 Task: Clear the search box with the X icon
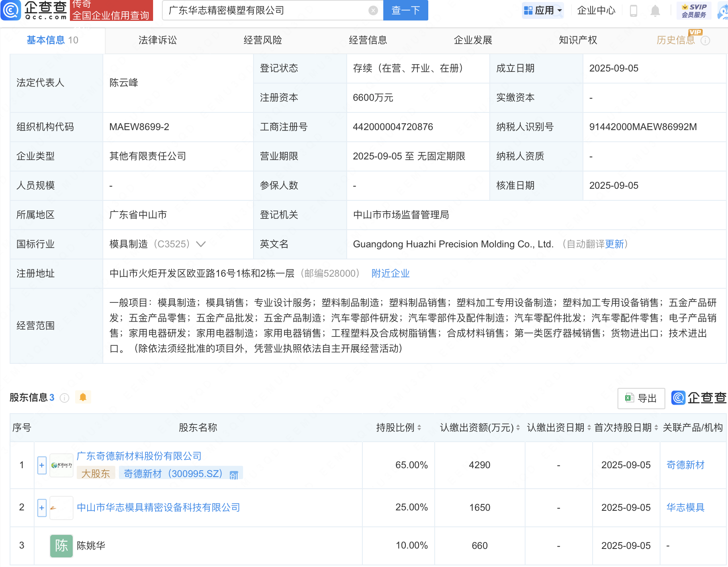pos(373,10)
